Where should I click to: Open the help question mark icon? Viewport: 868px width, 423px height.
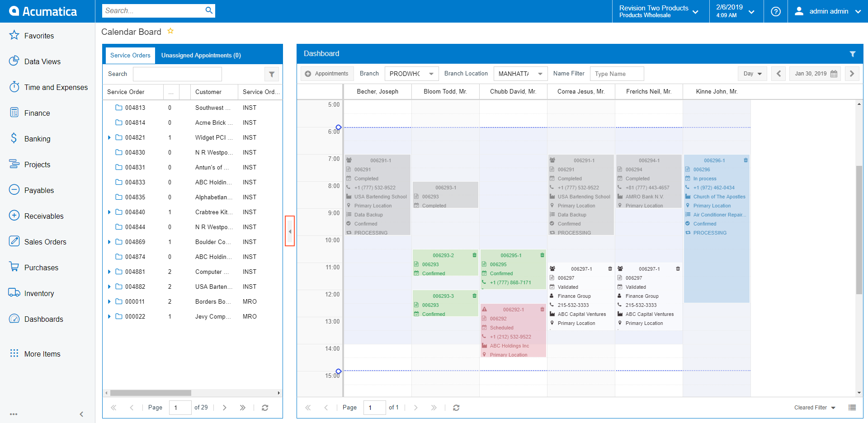point(776,11)
